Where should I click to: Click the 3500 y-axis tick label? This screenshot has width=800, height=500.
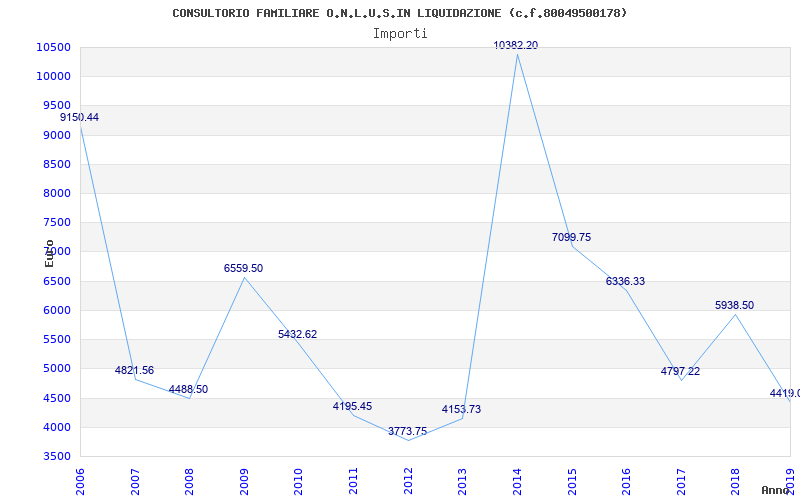coord(56,456)
